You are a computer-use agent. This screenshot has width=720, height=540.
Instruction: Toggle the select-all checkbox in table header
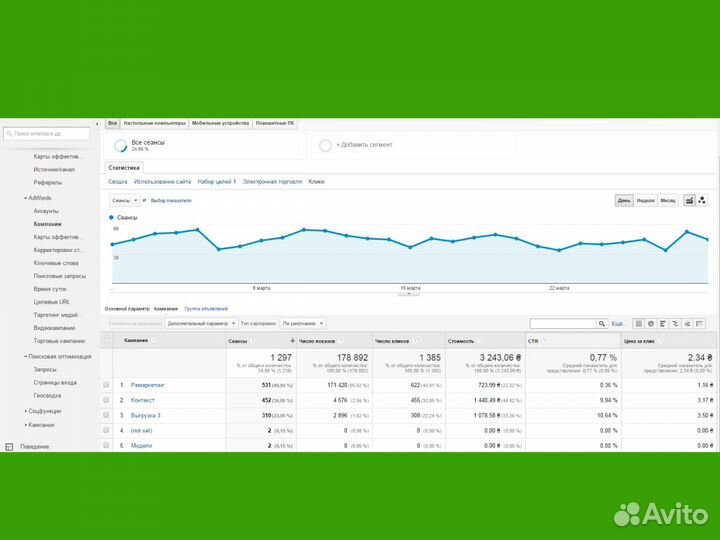(106, 340)
